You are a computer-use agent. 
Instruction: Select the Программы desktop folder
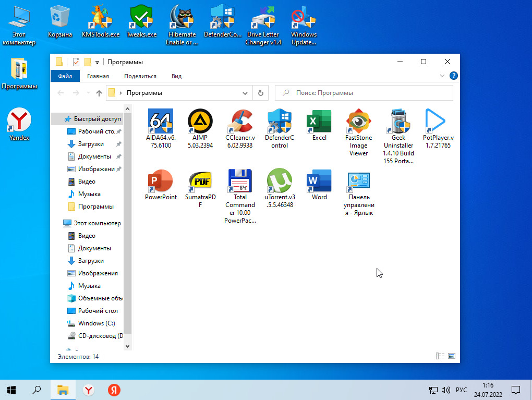[x=19, y=69]
